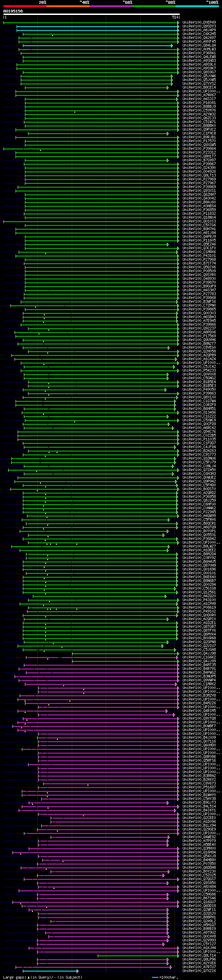Select the UniRef100_Q7XZI6 label

[x=199, y=971]
